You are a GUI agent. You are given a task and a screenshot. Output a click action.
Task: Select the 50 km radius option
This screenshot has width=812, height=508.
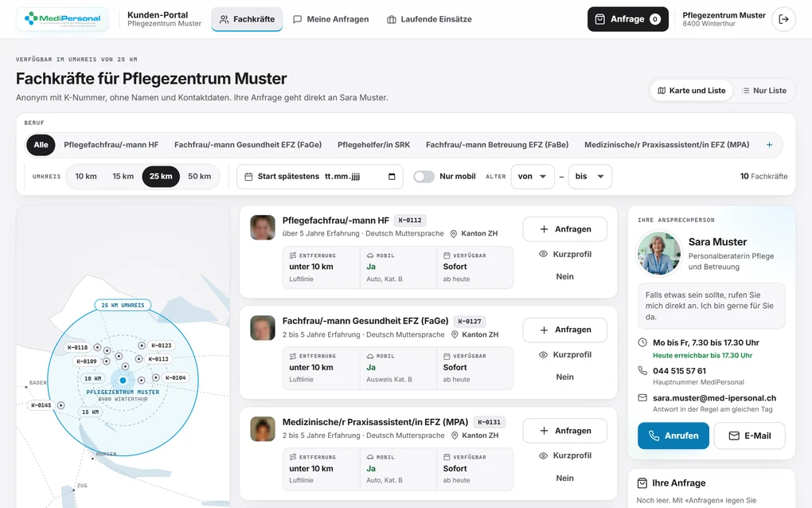199,177
